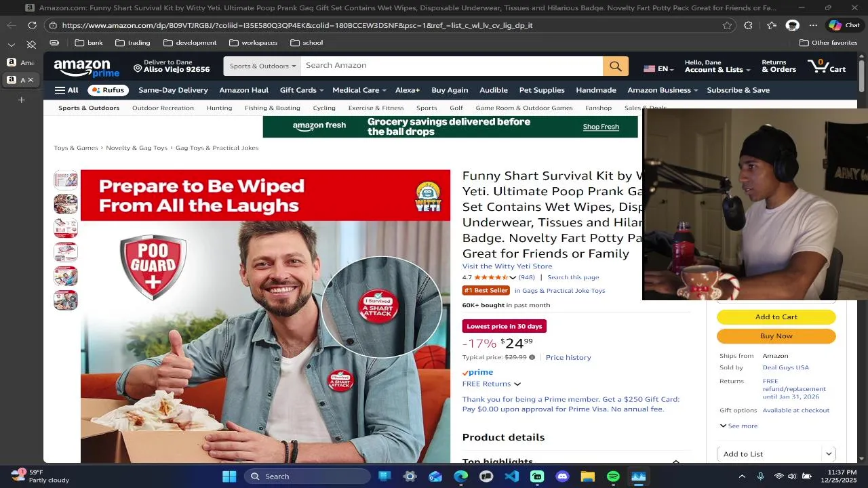The width and height of the screenshot is (868, 488).
Task: Click the browser profile avatar
Action: 792,25
